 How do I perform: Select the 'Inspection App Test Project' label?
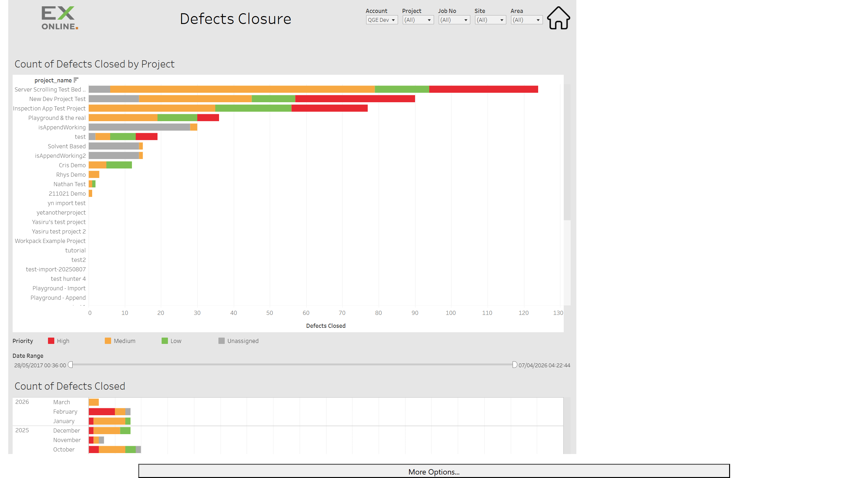click(49, 108)
